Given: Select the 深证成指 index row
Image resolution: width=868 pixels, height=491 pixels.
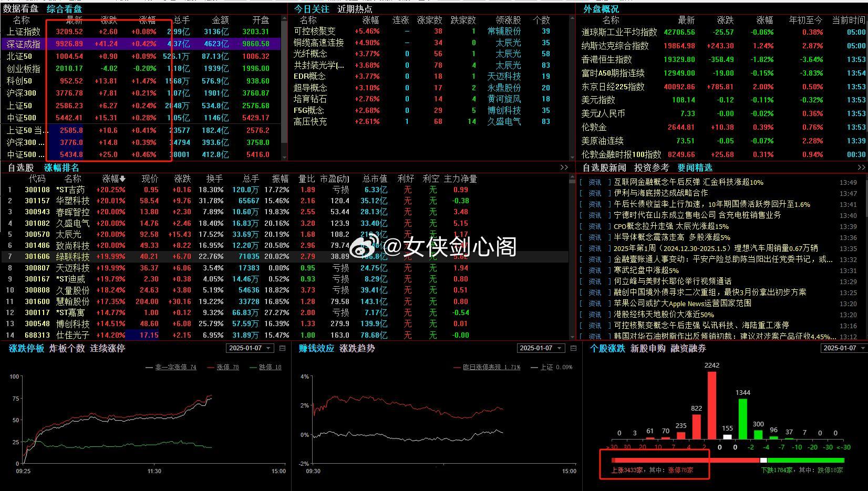Looking at the screenshot, I should coord(140,44).
